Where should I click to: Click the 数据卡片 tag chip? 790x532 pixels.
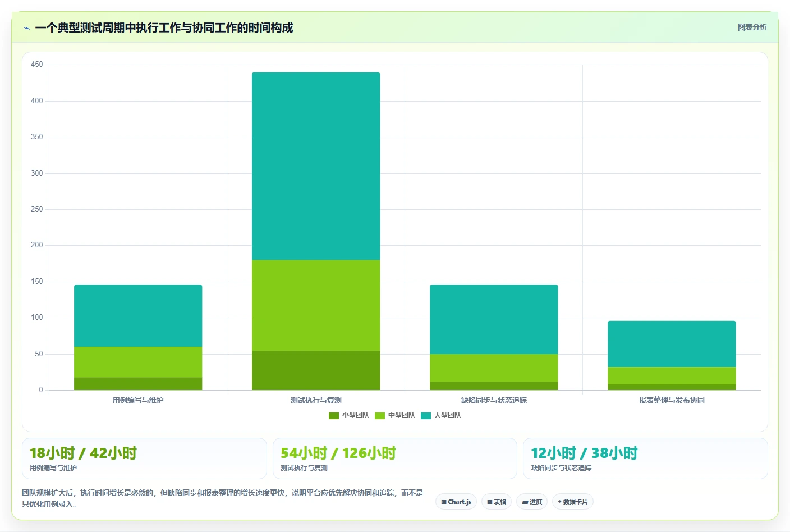click(573, 502)
